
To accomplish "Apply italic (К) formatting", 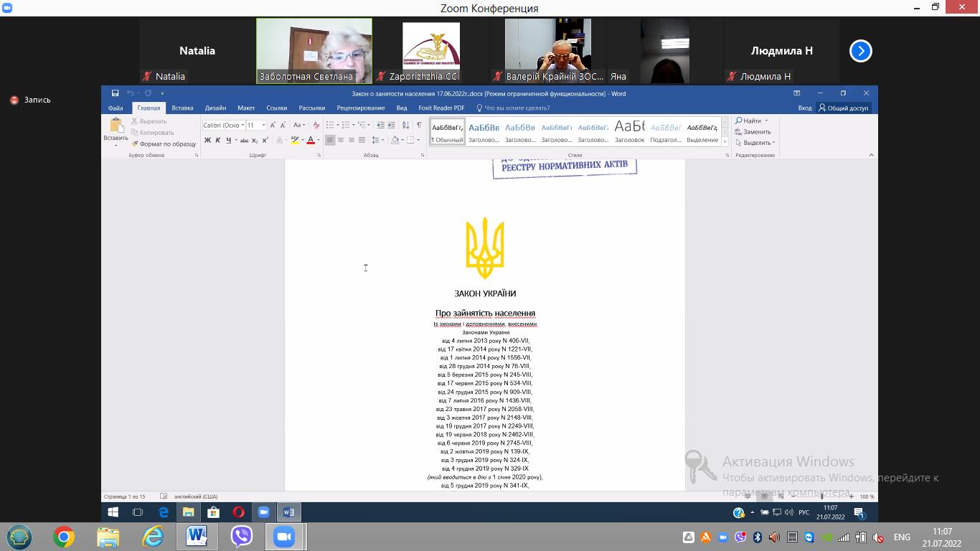I will click(218, 140).
